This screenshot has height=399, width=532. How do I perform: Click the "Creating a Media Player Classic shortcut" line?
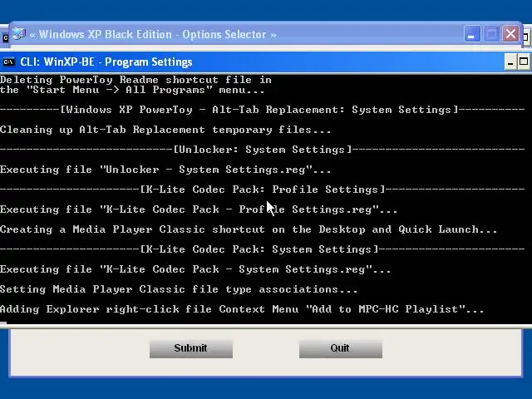pyautogui.click(x=249, y=229)
